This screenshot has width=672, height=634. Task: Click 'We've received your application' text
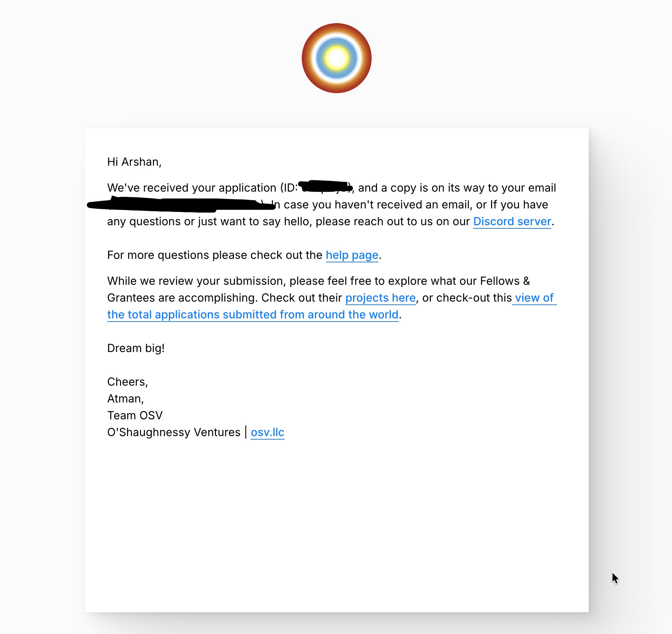(192, 188)
